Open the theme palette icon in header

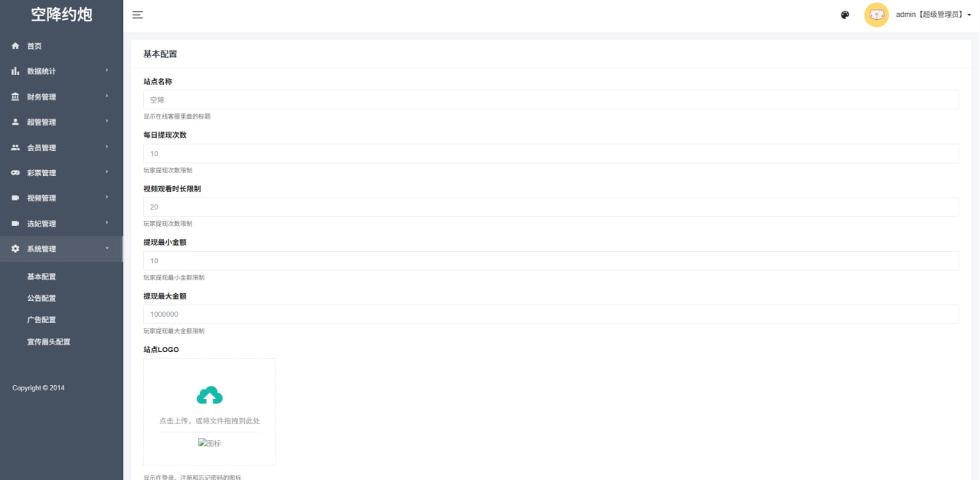pyautogui.click(x=845, y=15)
